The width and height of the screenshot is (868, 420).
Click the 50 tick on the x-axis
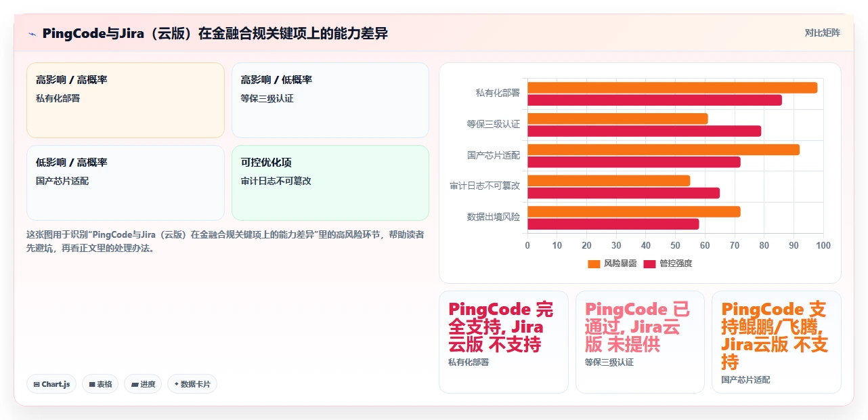[675, 246]
